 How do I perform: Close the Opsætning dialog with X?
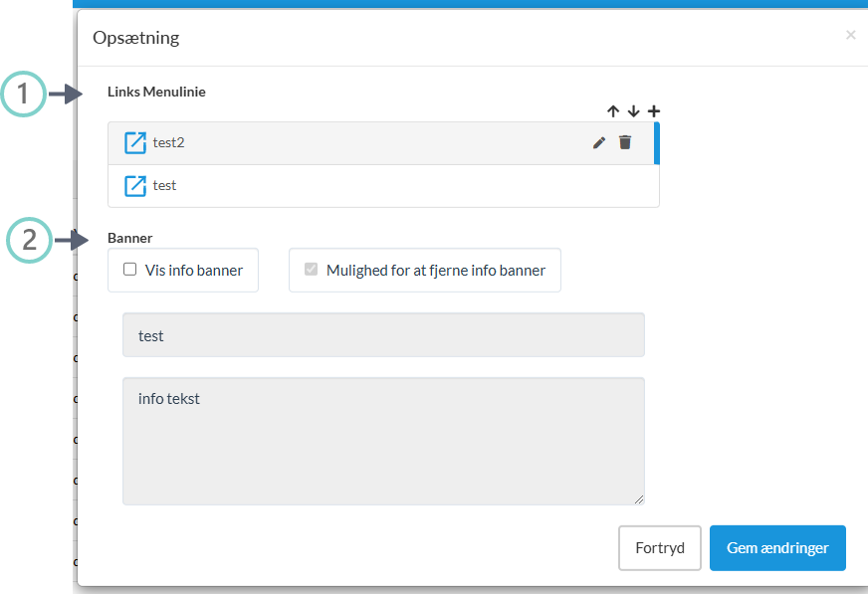(850, 35)
